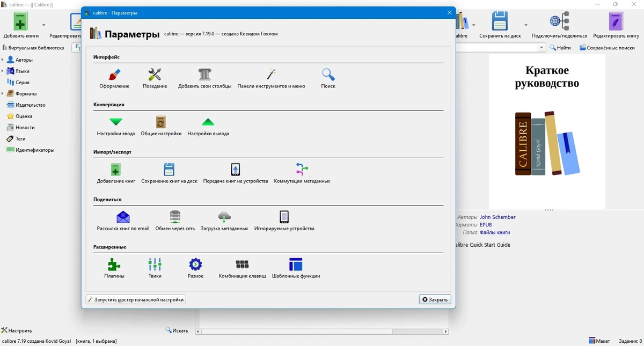Click the Закрыть button

coord(435,299)
